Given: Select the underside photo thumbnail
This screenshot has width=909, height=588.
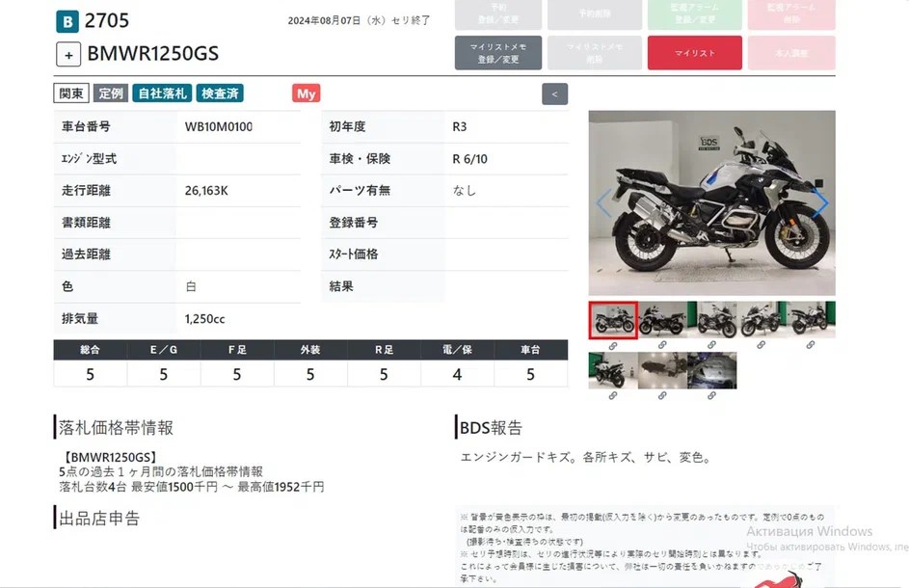Looking at the screenshot, I should 662,370.
